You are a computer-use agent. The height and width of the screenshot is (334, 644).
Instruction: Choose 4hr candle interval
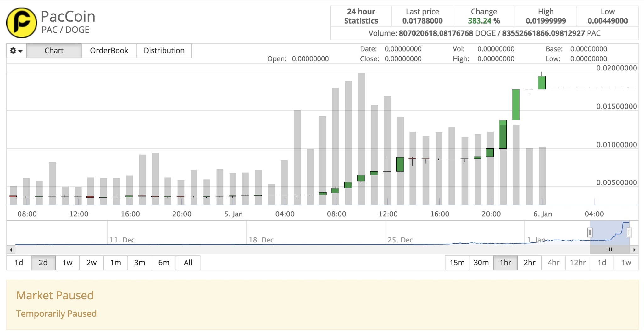(x=553, y=263)
